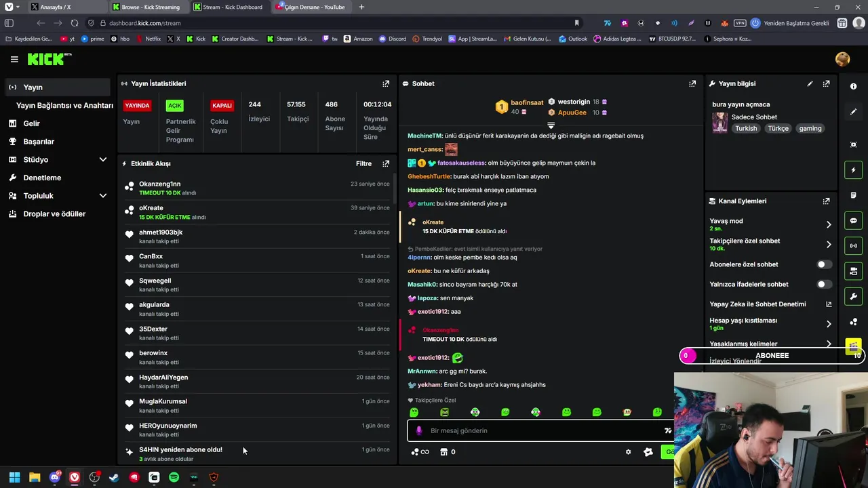Open the Creator Dashboard bookmark
The image size is (868, 488).
click(235, 39)
